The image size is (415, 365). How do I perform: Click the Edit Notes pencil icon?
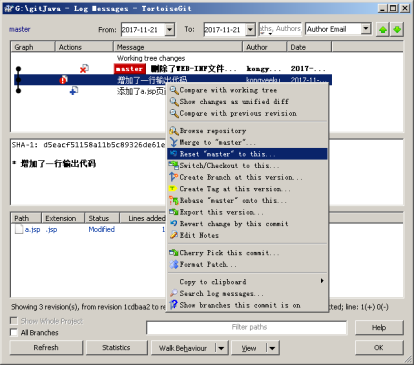pos(174,235)
